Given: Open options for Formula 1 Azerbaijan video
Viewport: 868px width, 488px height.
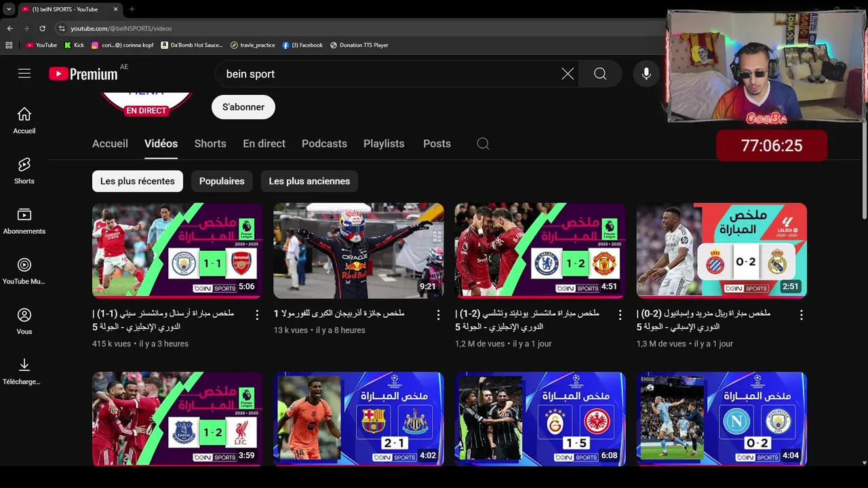Looking at the screenshot, I should click(439, 315).
